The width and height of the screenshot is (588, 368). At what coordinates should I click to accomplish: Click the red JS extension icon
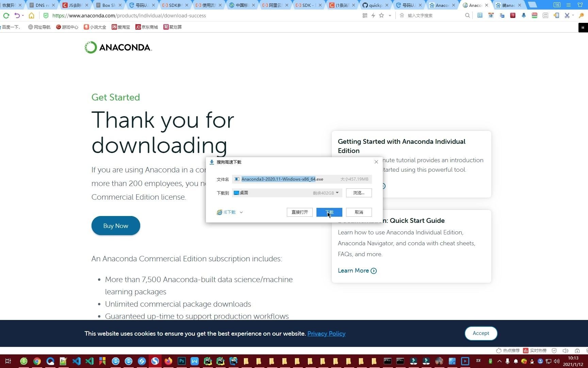pos(512,15)
